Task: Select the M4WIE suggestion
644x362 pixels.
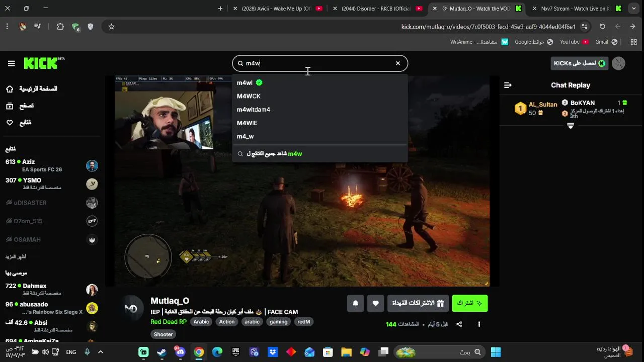Action: 320,123
